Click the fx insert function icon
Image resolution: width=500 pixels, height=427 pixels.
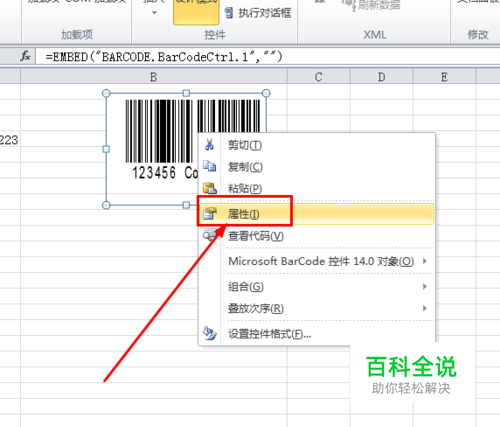pos(25,56)
